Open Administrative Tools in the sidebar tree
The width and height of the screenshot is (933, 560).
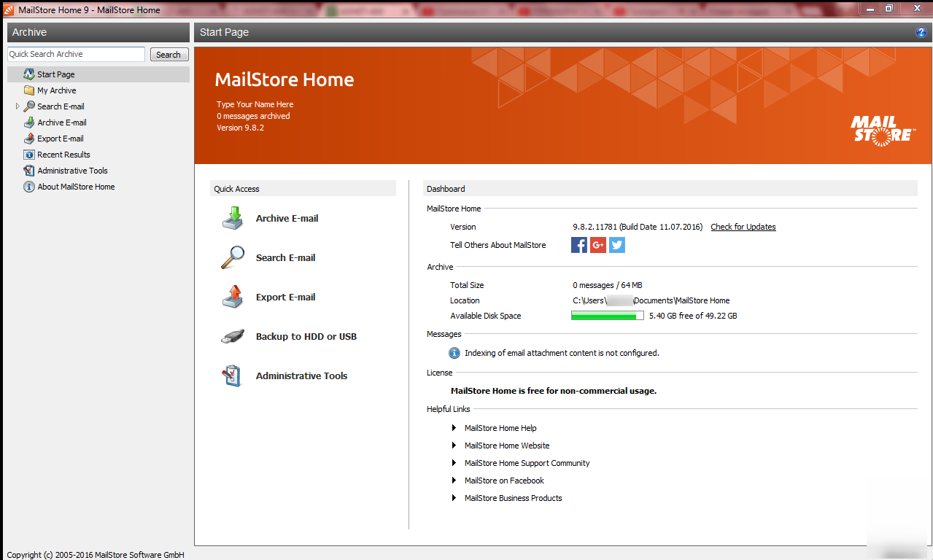coord(72,171)
